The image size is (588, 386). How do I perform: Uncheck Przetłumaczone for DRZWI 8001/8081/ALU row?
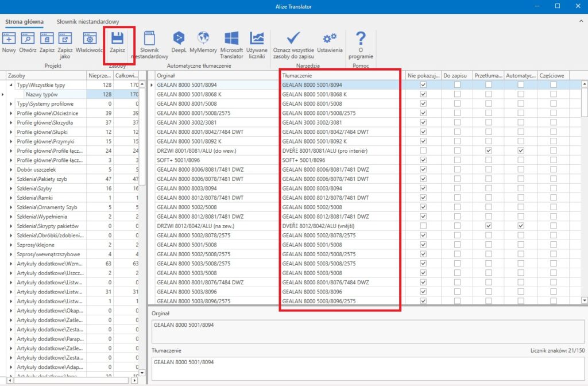point(488,150)
